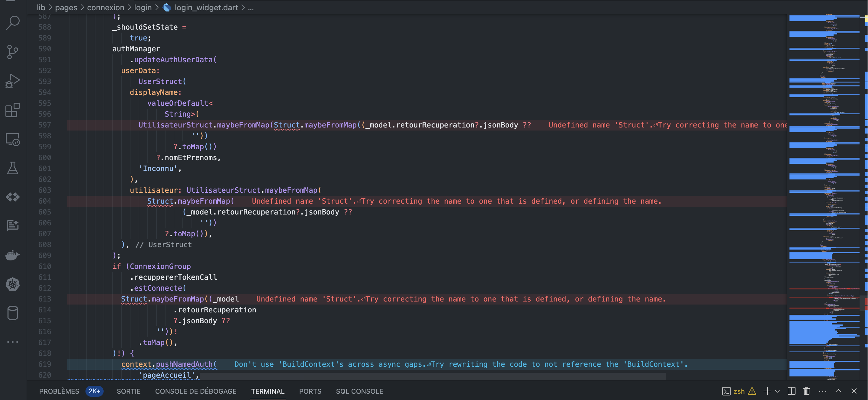
Task: Switch to the SORTIE tab
Action: click(128, 391)
